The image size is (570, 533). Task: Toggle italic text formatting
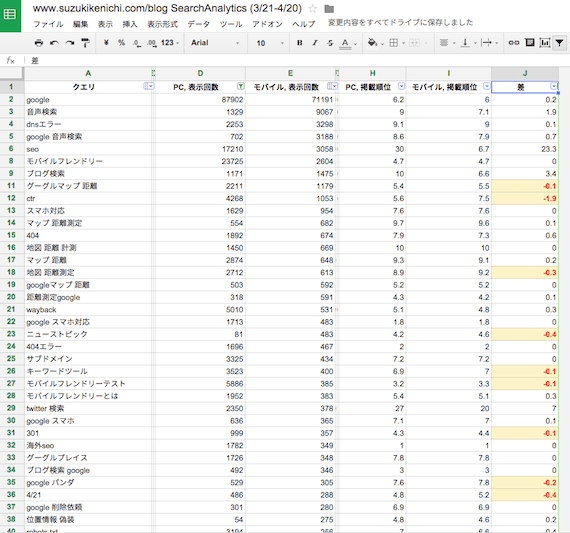(315, 43)
